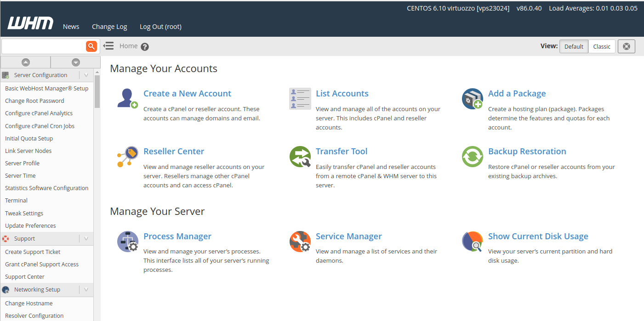Collapse the sidebar with the menu toggle icon
The width and height of the screenshot is (644, 321).
(108, 46)
